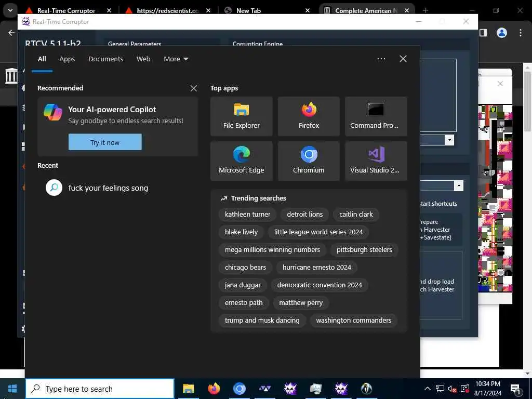This screenshot has width=532, height=399.
Task: Open the browser three-dot menu
Action: click(521, 33)
